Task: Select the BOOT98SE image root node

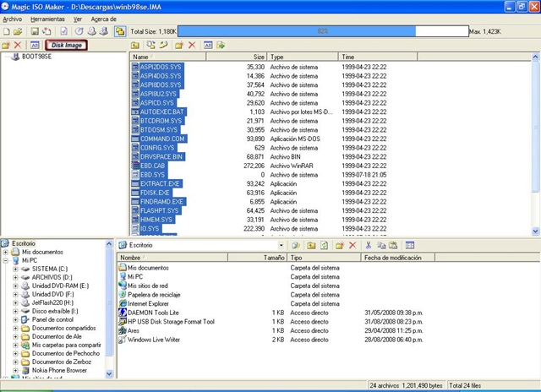Action: coord(37,57)
